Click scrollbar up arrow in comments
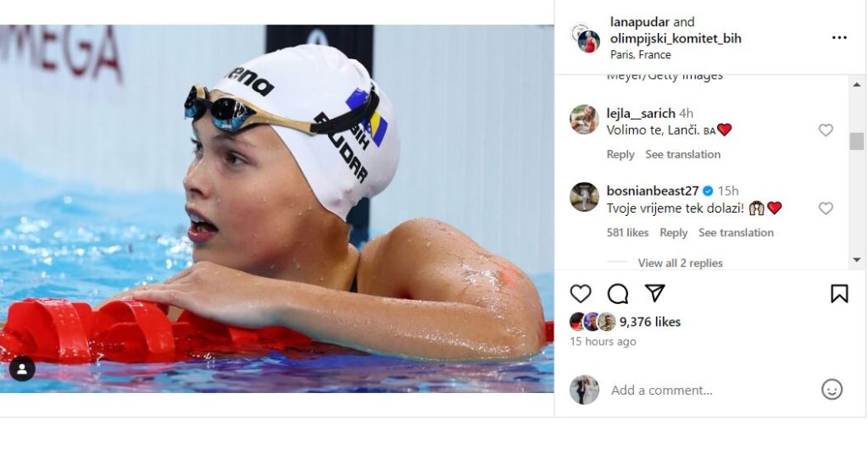This screenshot has width=868, height=454. (x=856, y=85)
